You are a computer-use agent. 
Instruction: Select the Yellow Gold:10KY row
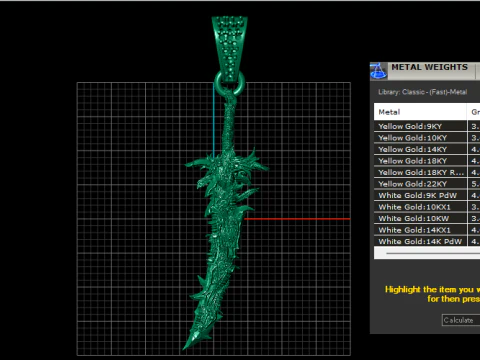pos(427,138)
